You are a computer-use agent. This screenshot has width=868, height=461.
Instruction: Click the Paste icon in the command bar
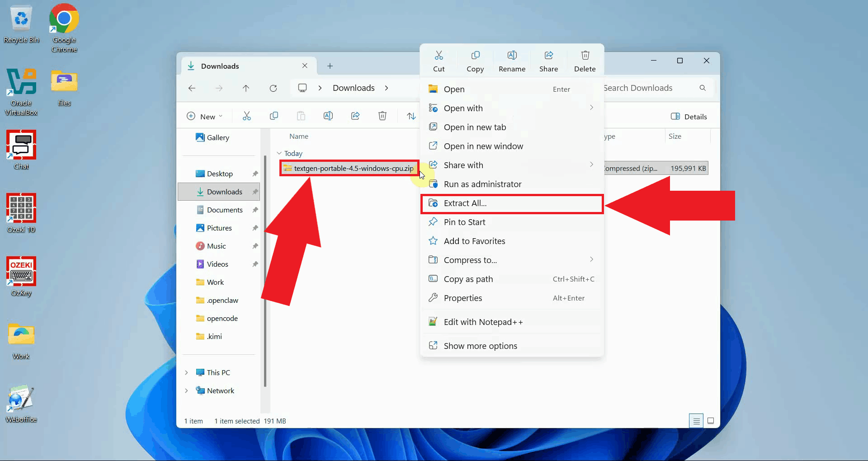click(301, 116)
